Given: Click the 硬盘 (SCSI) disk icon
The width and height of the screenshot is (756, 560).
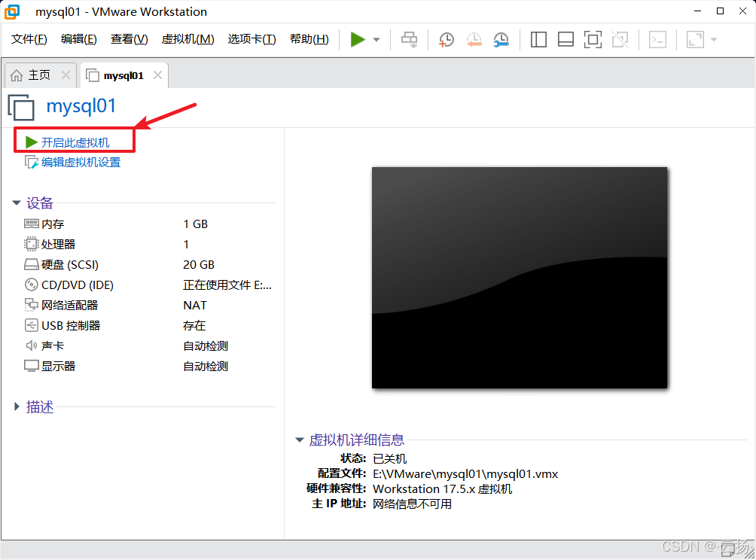Looking at the screenshot, I should [x=32, y=264].
